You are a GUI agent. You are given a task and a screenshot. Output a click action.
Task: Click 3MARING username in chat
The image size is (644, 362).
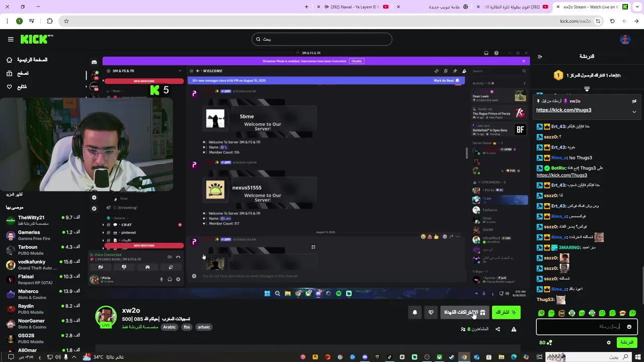570,247
